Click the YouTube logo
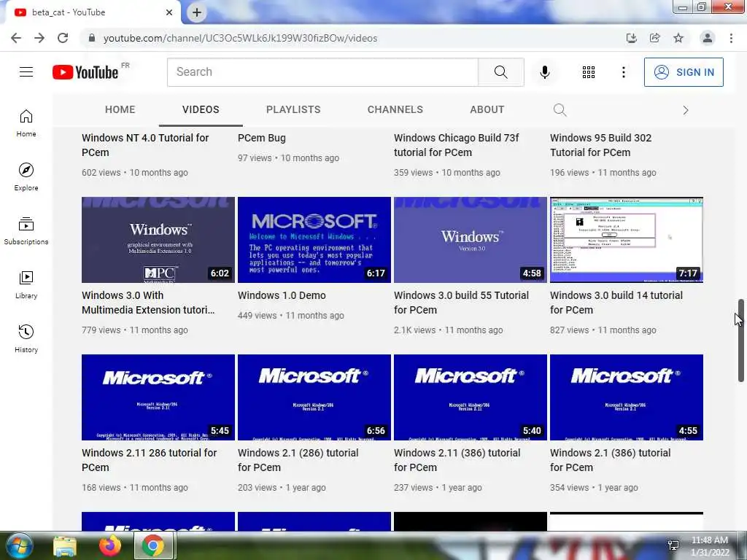The height and width of the screenshot is (560, 747). [x=85, y=72]
